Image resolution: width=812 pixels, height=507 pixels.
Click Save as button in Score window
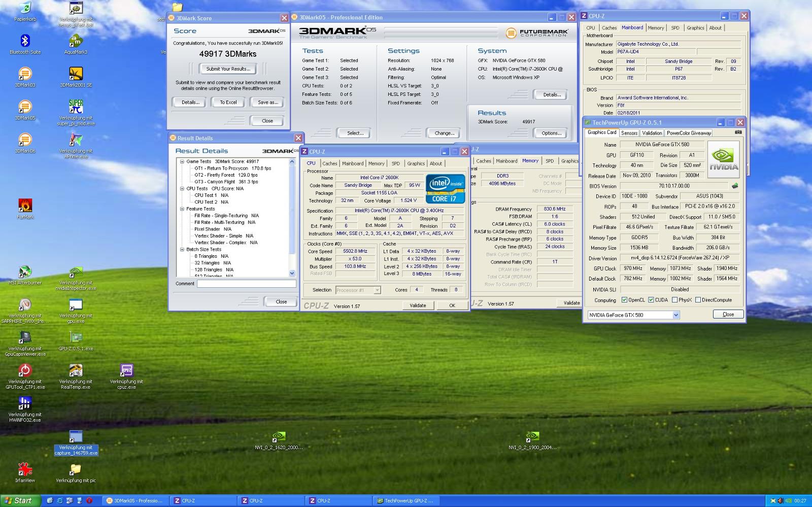267,102
